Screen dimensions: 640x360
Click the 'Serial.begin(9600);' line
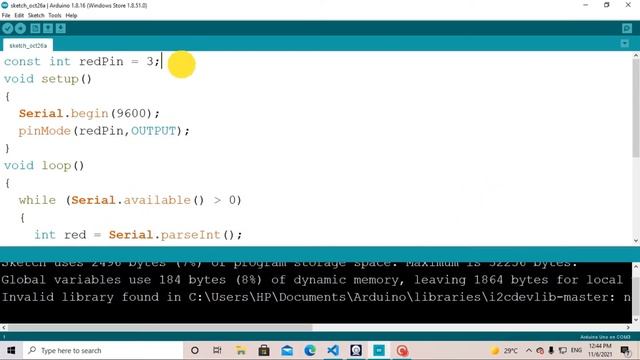pyautogui.click(x=89, y=113)
